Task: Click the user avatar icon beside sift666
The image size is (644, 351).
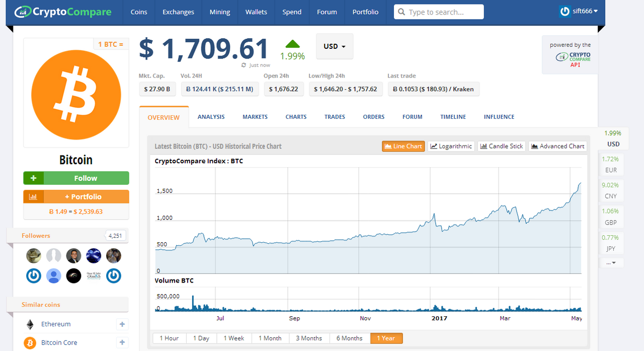Action: tap(565, 11)
